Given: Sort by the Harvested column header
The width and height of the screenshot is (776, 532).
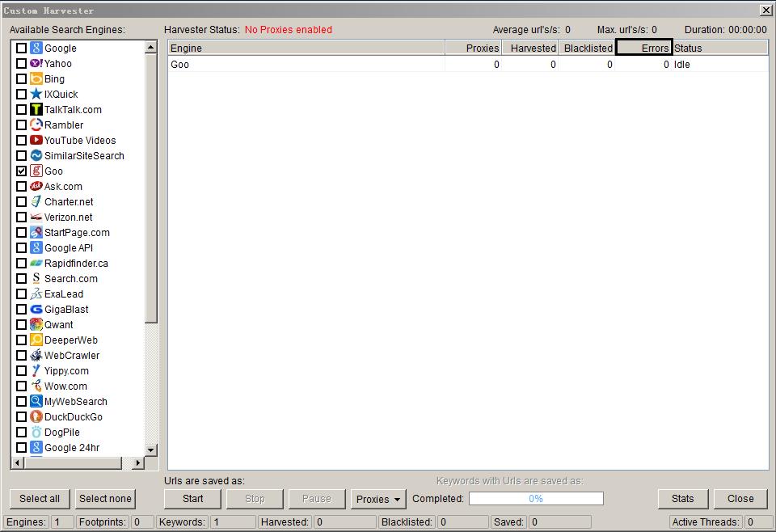Looking at the screenshot, I should tap(530, 48).
